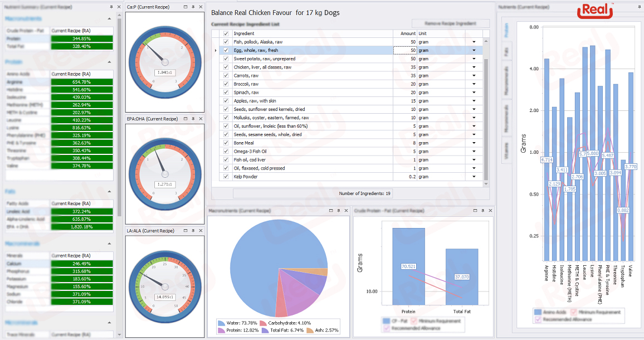Toggle the Kelp Powder ingredient checkbox
This screenshot has width=644, height=340.
226,176
